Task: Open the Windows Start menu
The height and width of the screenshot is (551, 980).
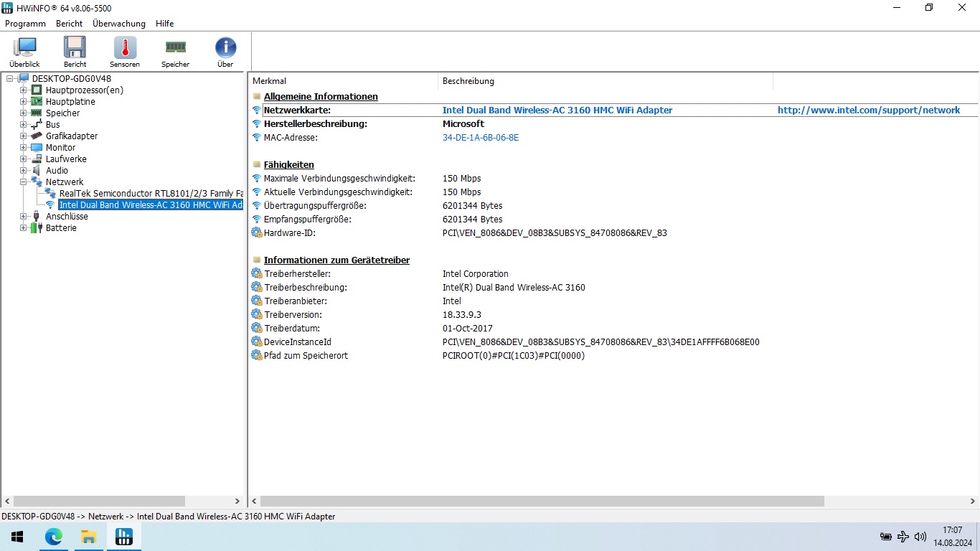Action: click(17, 537)
